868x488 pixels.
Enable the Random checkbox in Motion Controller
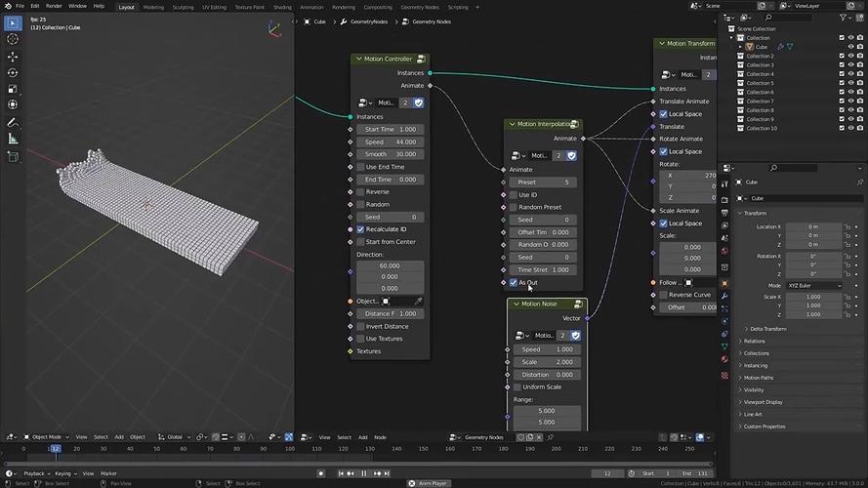coord(361,204)
